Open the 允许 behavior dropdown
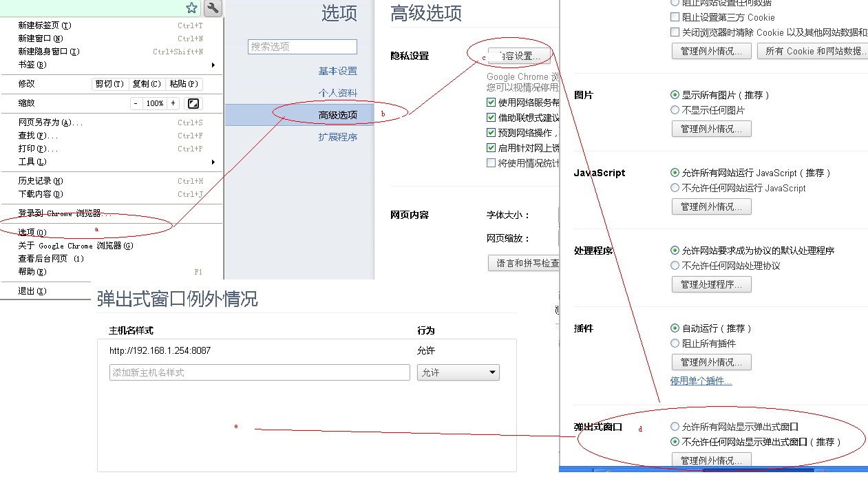 (x=458, y=372)
